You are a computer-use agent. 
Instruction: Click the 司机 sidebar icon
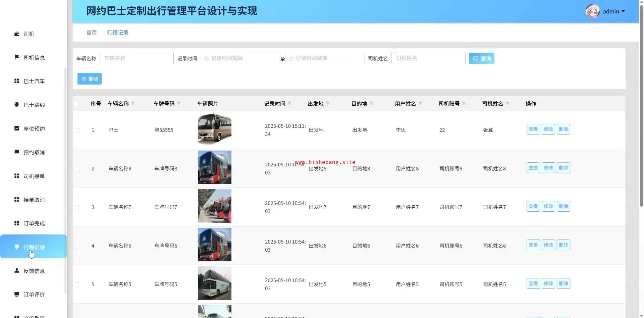pos(17,34)
